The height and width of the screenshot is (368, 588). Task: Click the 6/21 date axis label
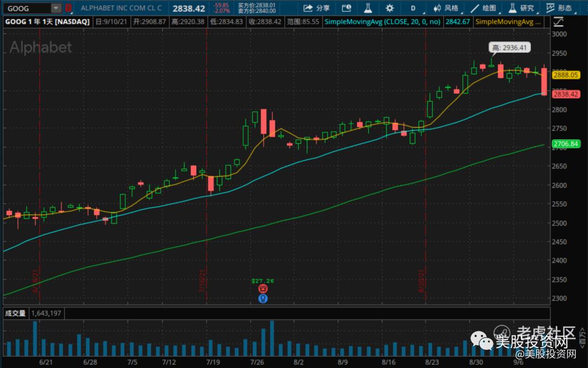click(x=46, y=362)
